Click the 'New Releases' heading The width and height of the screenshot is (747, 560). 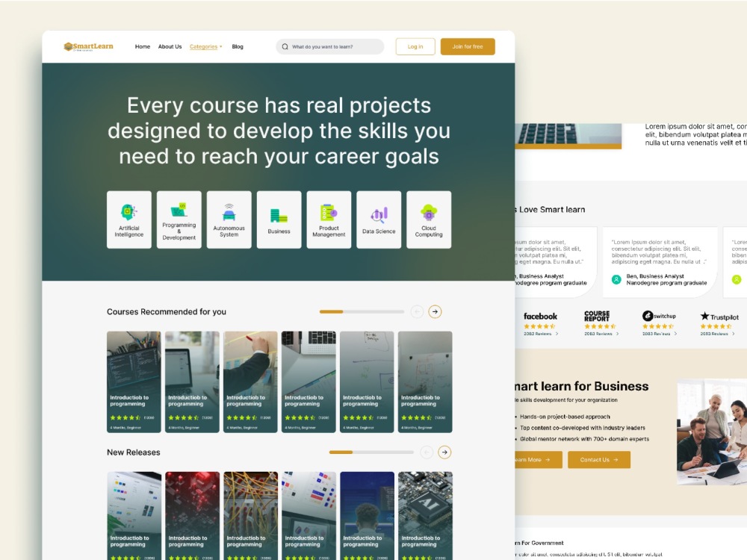tap(134, 452)
